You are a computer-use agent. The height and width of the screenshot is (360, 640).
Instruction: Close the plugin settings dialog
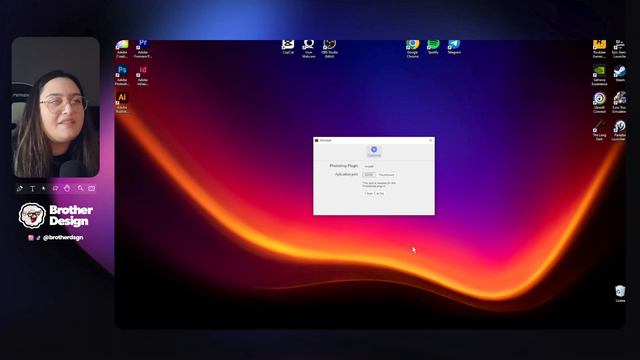coord(430,140)
